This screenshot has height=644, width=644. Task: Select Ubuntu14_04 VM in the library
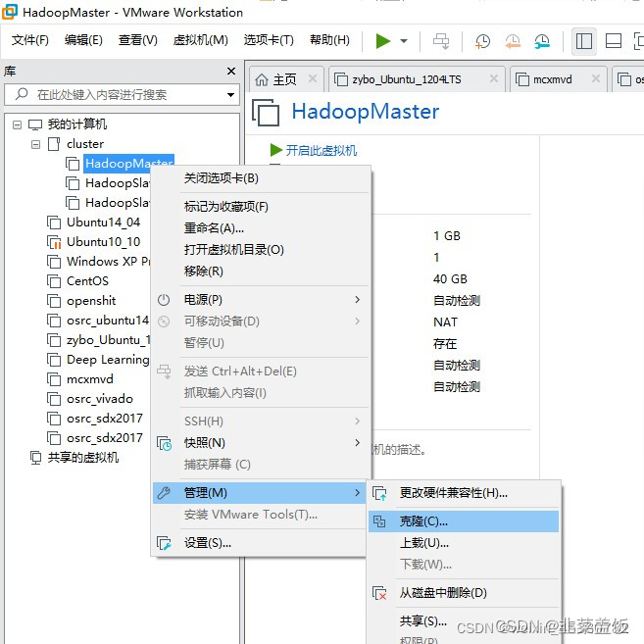point(104,223)
